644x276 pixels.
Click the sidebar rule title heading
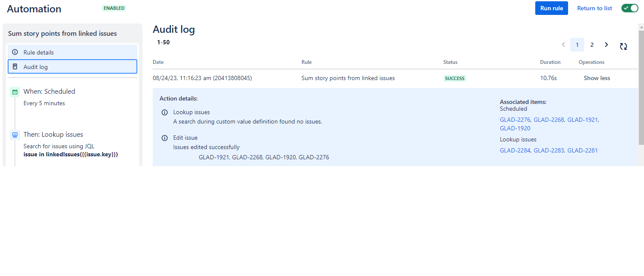(62, 34)
